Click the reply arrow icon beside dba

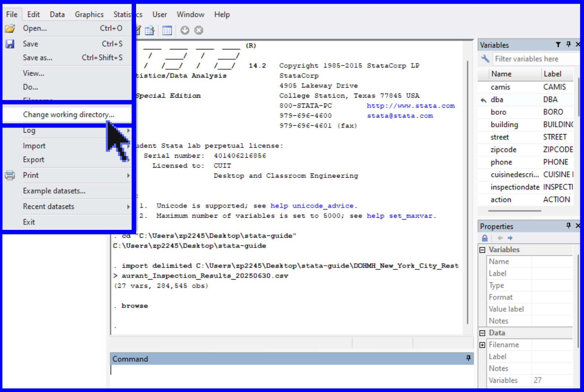483,100
